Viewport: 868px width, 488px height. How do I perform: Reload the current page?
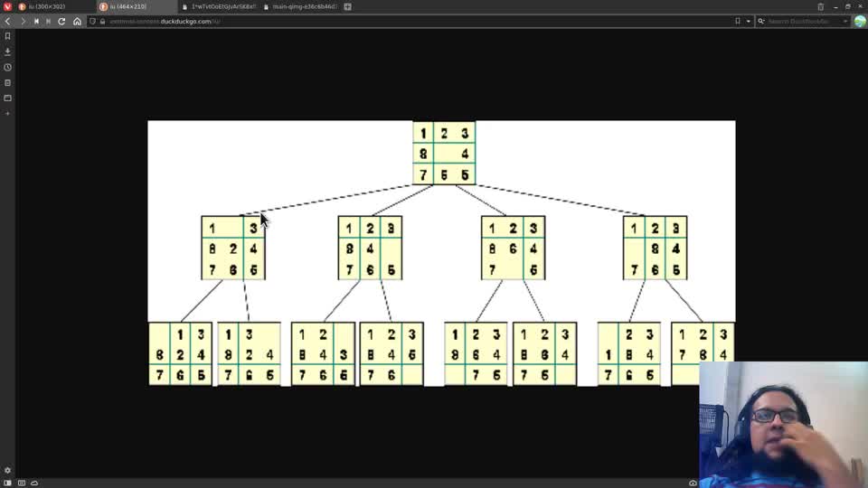62,21
